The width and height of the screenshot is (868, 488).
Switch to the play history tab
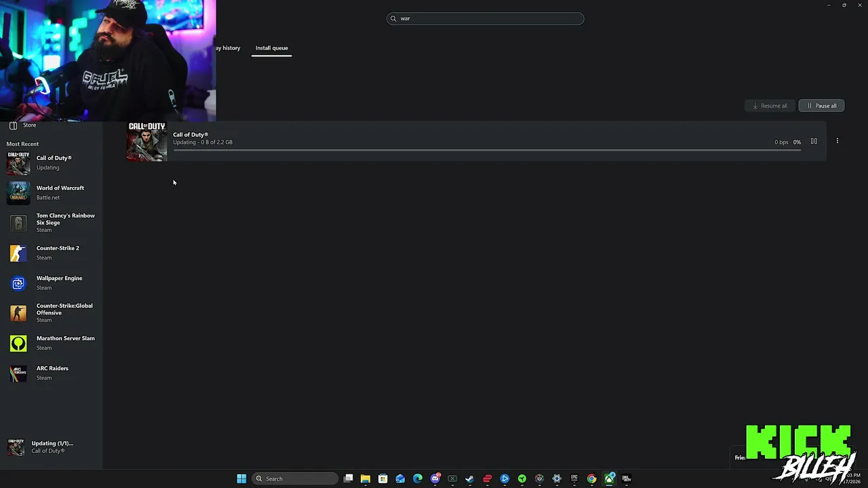click(x=229, y=48)
